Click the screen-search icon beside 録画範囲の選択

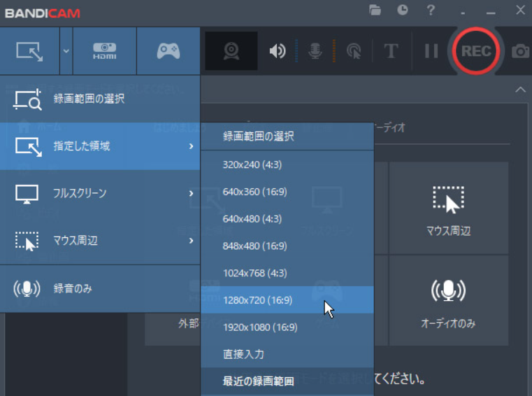[27, 99]
